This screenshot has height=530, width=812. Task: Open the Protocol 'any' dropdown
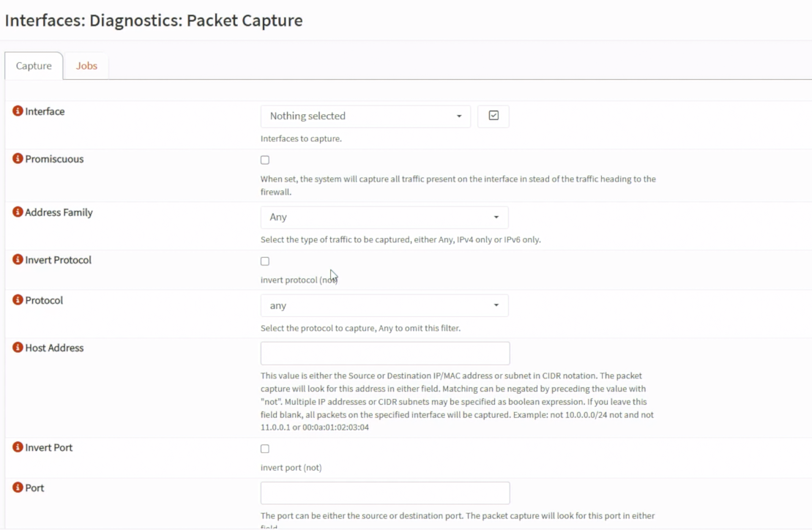[384, 305]
